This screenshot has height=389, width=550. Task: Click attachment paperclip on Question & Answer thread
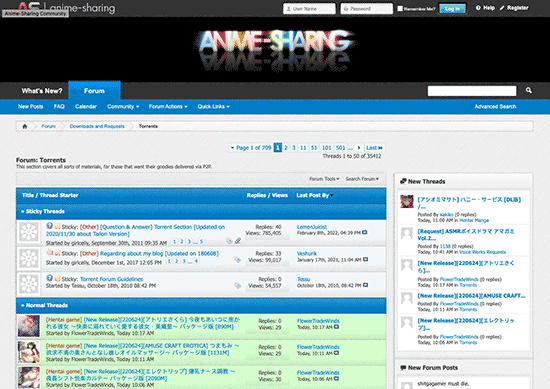point(238,241)
